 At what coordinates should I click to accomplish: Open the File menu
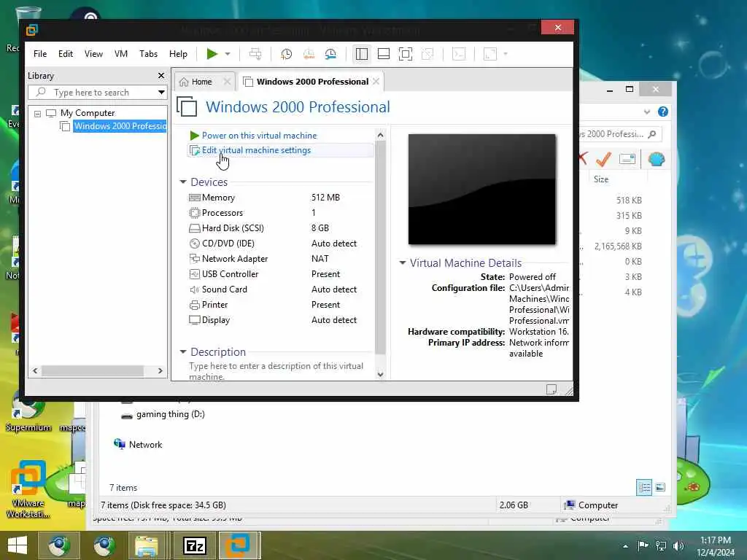[x=40, y=54]
